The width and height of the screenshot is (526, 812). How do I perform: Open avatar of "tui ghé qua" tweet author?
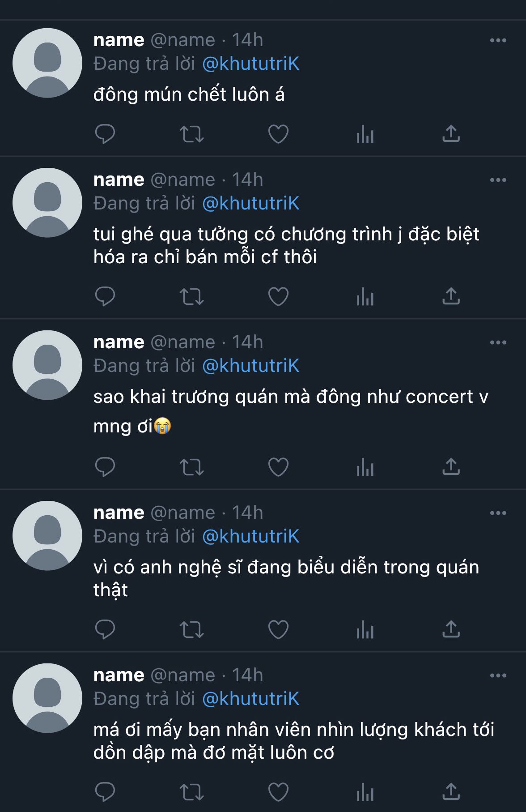(47, 203)
